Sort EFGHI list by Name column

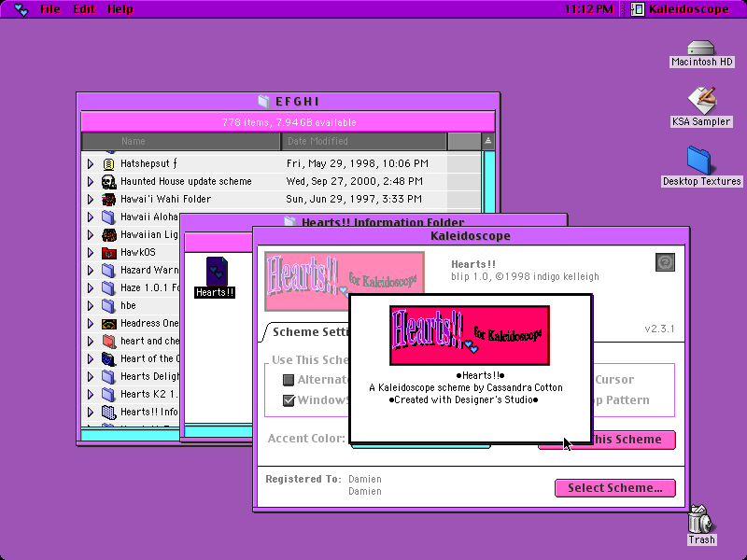click(181, 142)
